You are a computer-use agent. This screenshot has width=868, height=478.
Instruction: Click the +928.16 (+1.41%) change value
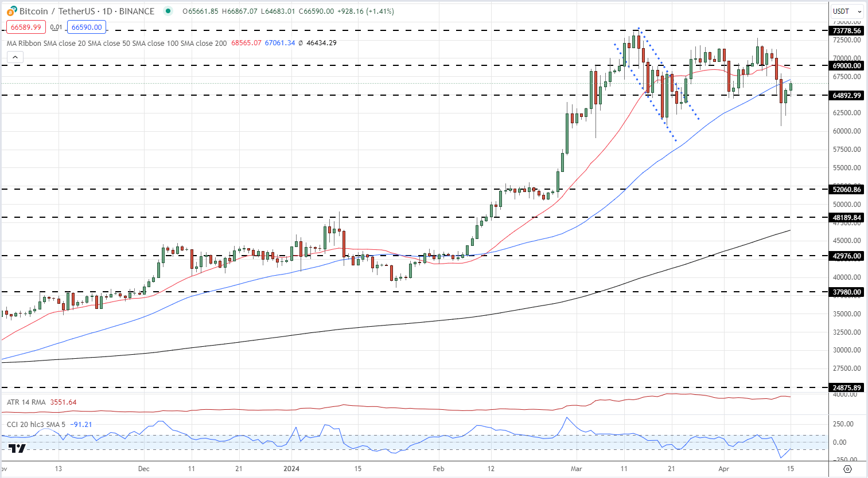click(x=365, y=11)
